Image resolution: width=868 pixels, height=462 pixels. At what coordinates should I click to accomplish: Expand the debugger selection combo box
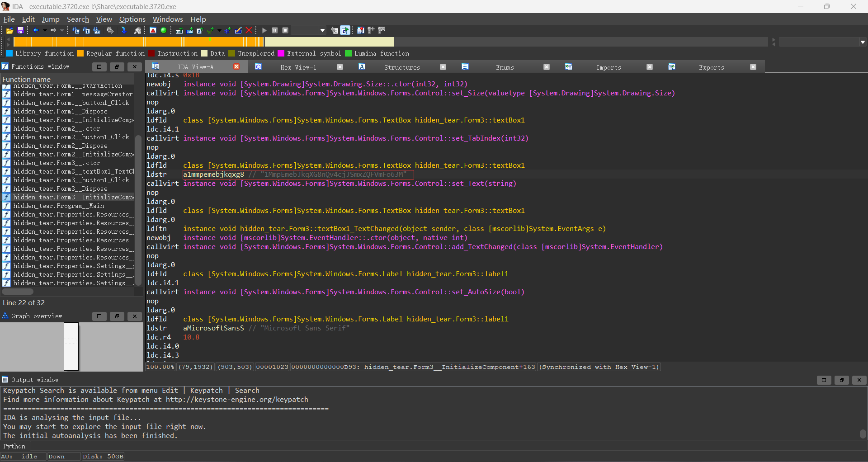[322, 30]
